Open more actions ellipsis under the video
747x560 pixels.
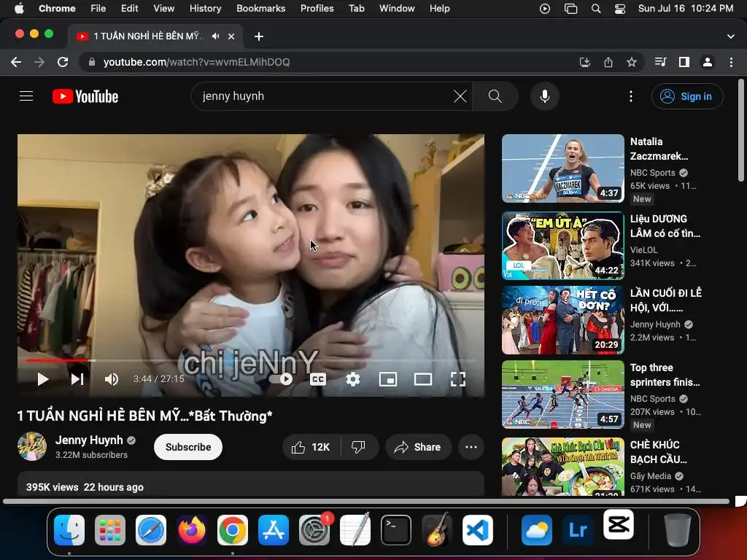(471, 447)
